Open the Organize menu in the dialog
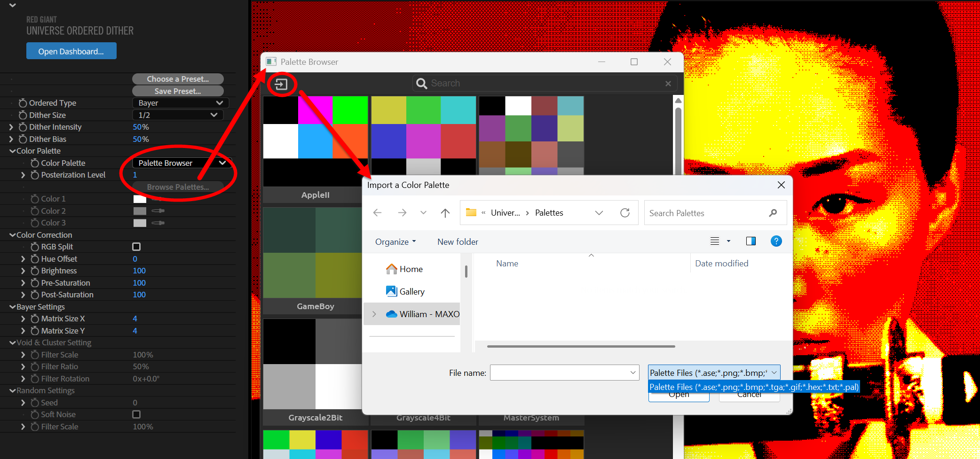The width and height of the screenshot is (980, 459). [x=395, y=241]
